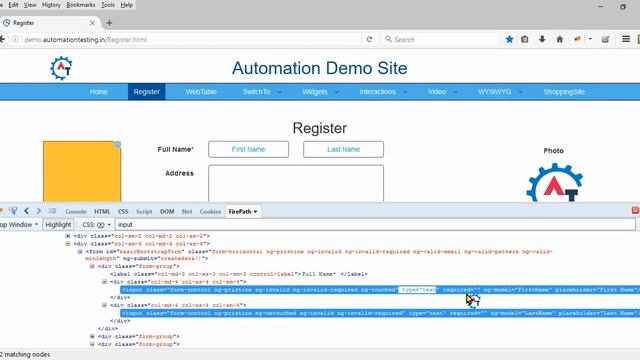Open the ShoppingSite nav link

point(564,92)
